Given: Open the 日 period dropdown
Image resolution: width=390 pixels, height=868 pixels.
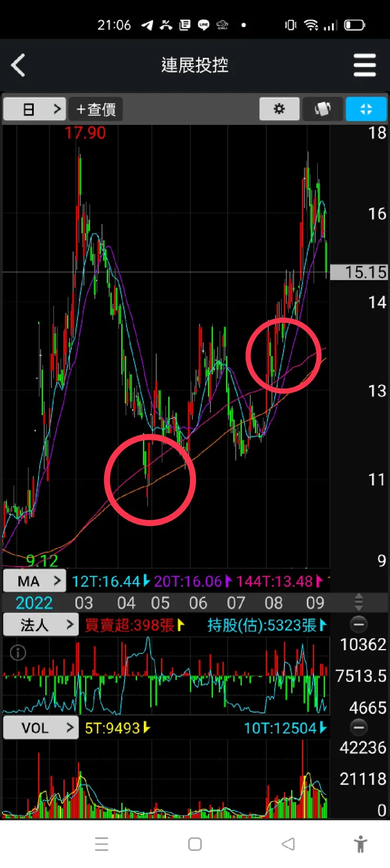Looking at the screenshot, I should point(35,109).
